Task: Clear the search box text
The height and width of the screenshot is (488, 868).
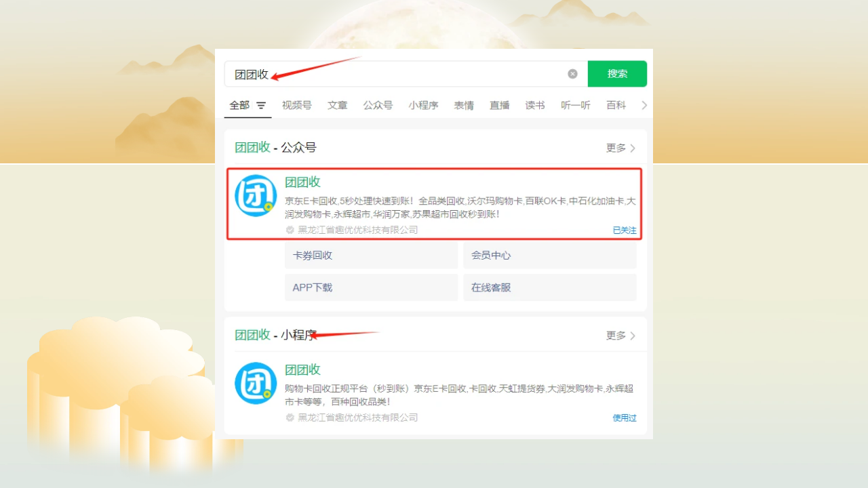Action: (x=572, y=74)
